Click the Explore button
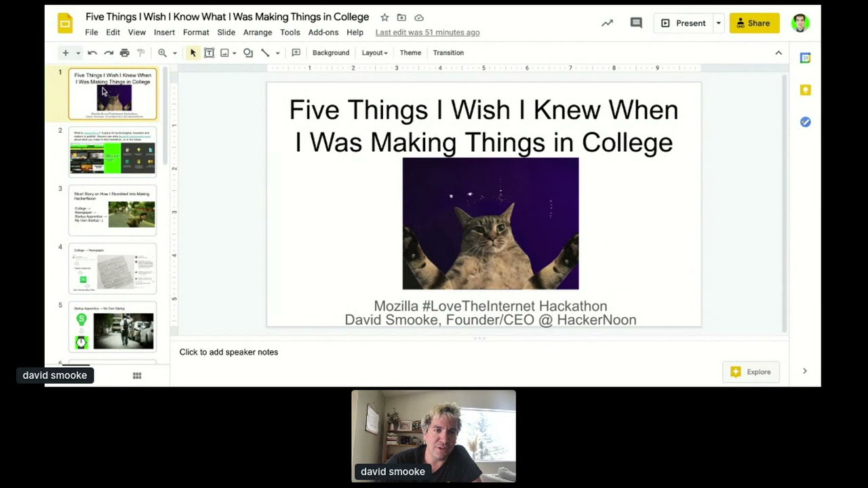This screenshot has width=868, height=488. coord(751,371)
